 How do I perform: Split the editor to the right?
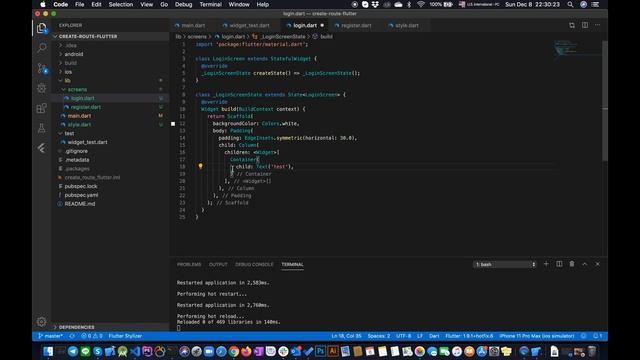585,25
